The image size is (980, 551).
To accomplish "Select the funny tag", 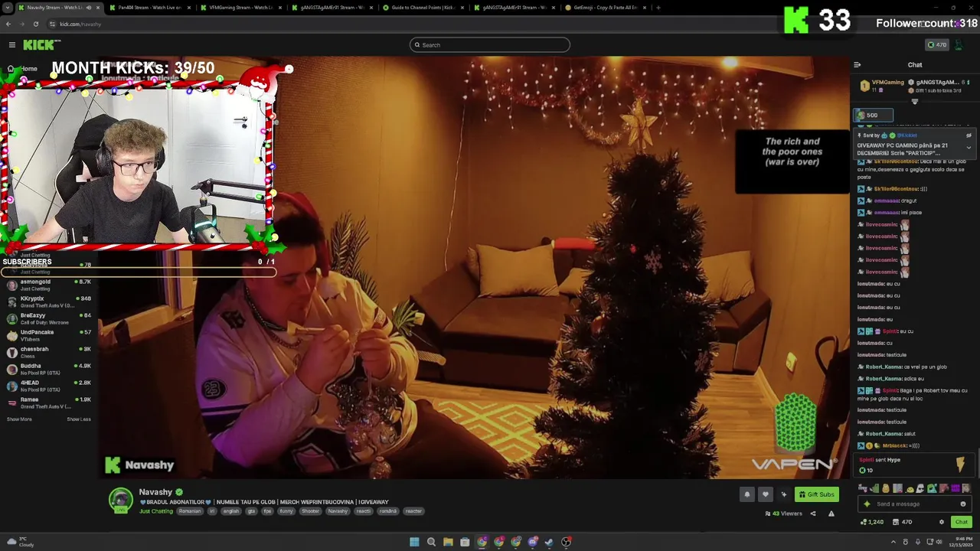I will (x=286, y=511).
